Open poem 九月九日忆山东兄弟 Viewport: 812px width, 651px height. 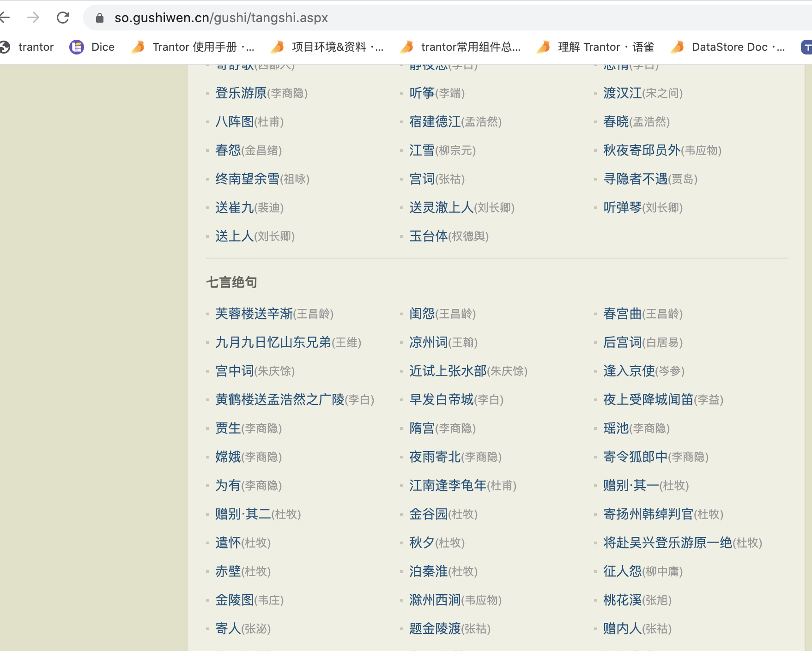coord(273,343)
